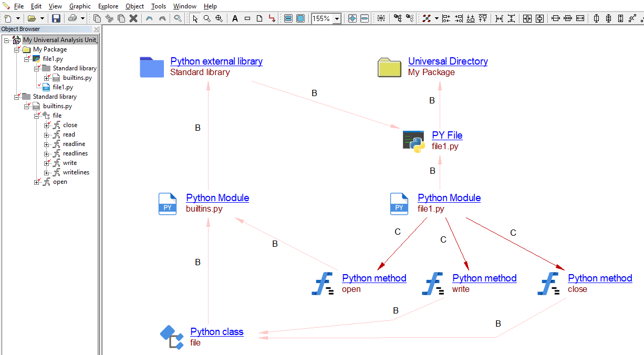Click the Save icon in the toolbar
644x355 pixels.
pos(56,18)
